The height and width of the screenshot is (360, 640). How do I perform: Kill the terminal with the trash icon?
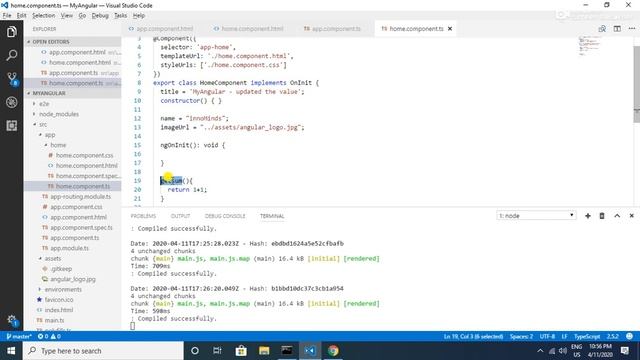coord(602,216)
